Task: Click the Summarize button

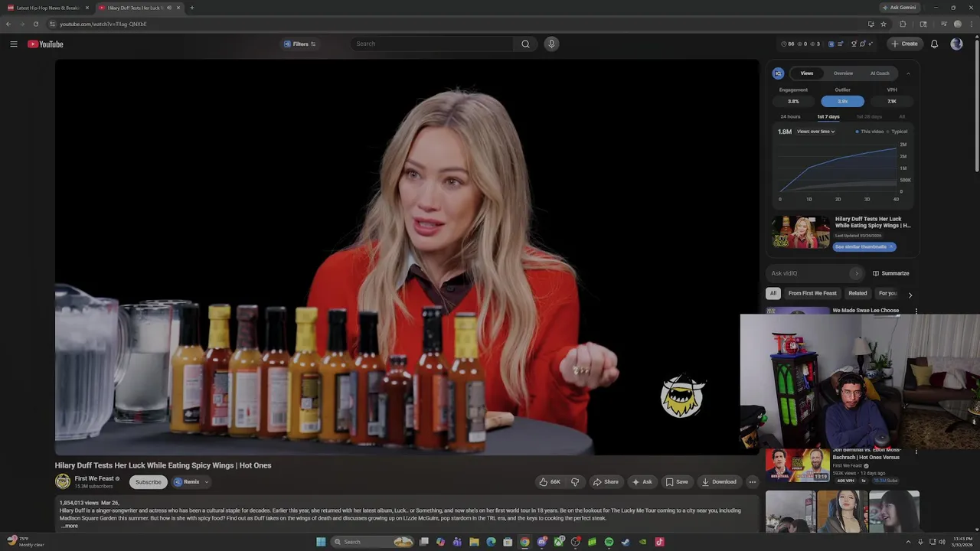Action: click(891, 273)
